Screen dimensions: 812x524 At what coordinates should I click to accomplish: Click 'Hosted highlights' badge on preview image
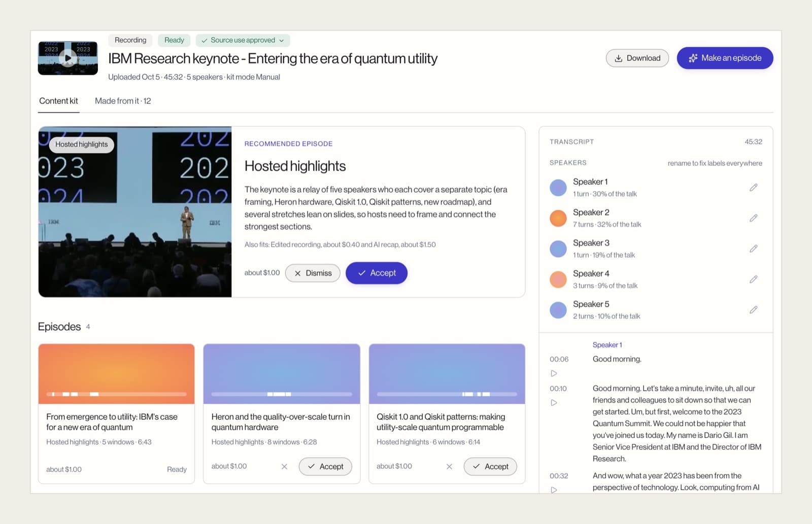(x=82, y=144)
